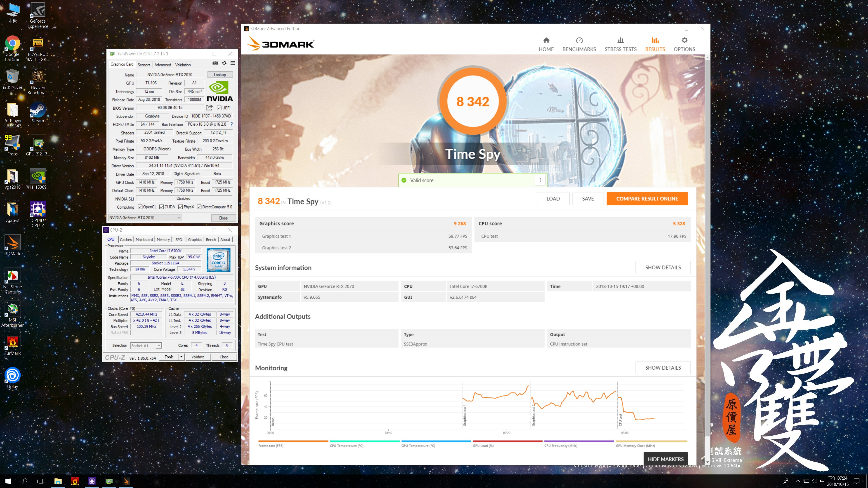This screenshot has width=868, height=488.
Task: Click GPU Load (%) legend bar
Action: [507, 441]
